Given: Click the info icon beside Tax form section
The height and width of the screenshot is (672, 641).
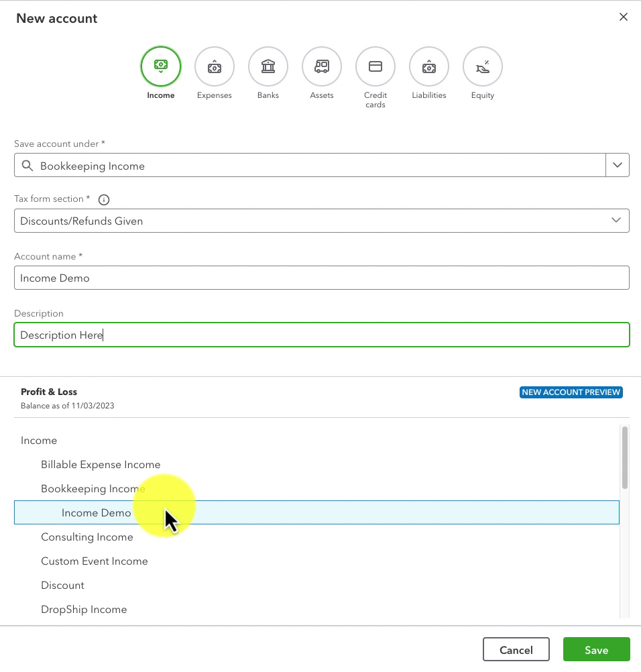Looking at the screenshot, I should [104, 200].
